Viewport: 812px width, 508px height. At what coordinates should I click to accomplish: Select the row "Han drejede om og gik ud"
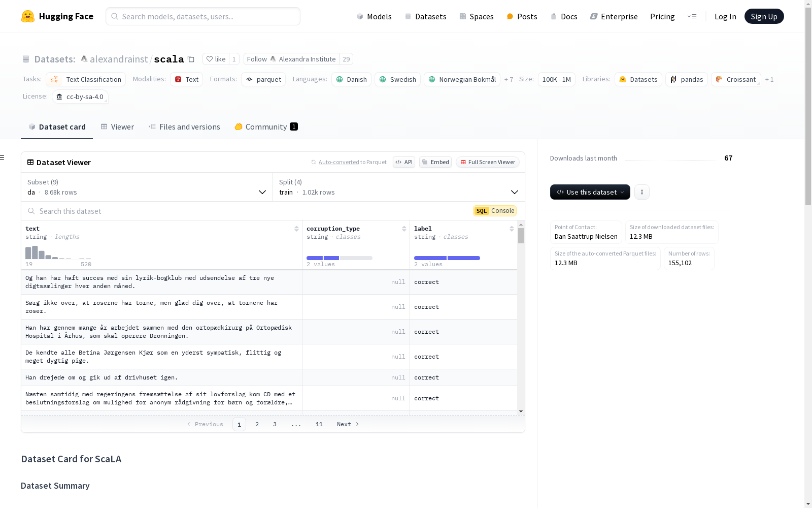[269, 377]
